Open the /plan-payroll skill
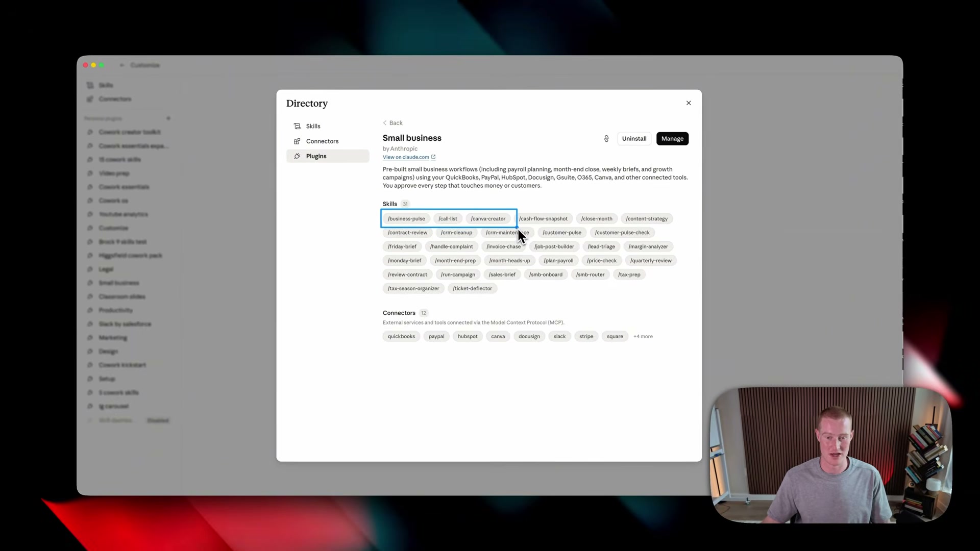 point(558,261)
